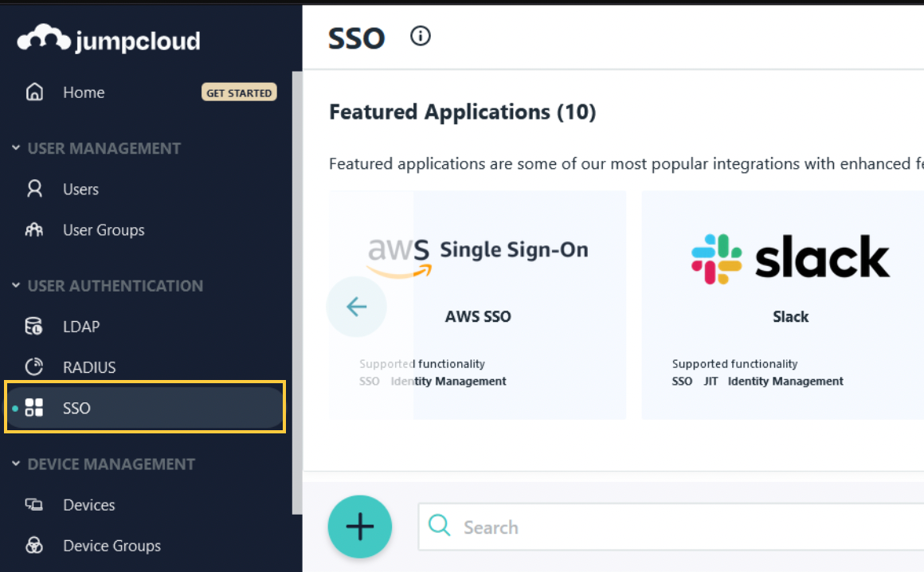The height and width of the screenshot is (572, 924).
Task: Click the search magnifier icon
Action: coord(439,525)
